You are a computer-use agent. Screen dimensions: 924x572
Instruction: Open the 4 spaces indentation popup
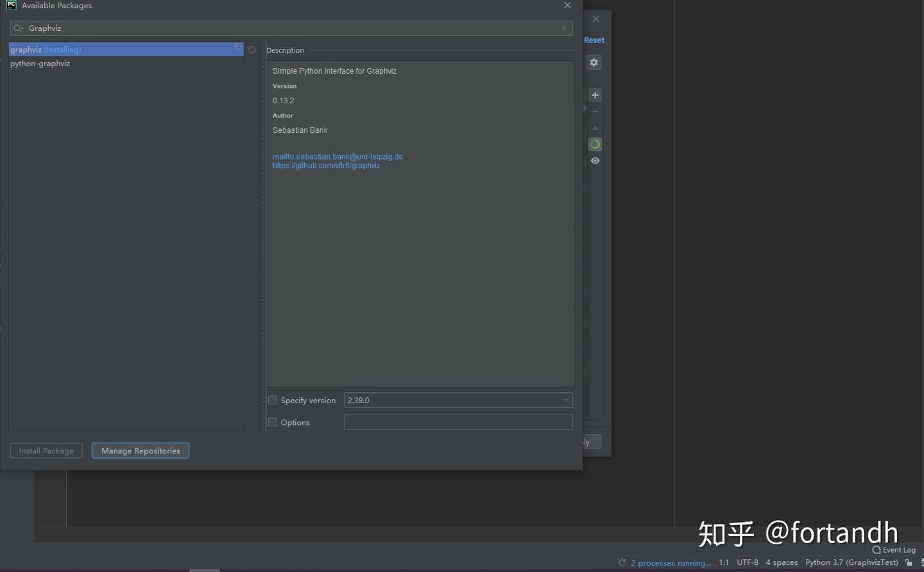coord(781,562)
